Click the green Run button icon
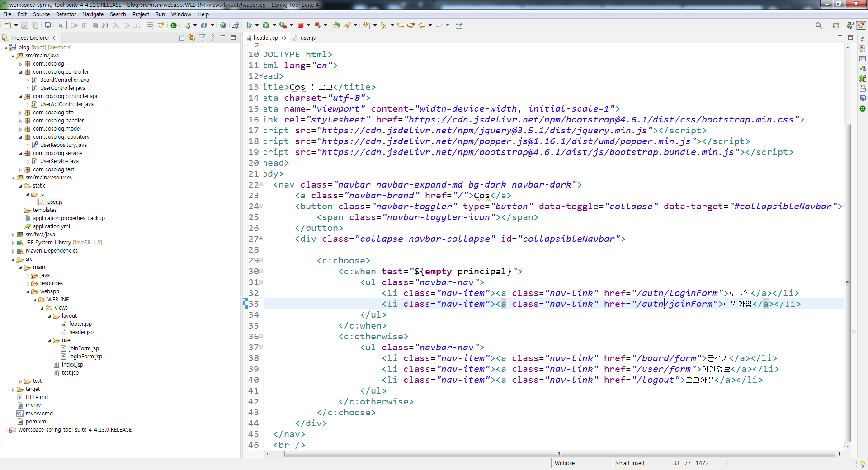Image resolution: width=868 pixels, height=470 pixels. (266, 25)
